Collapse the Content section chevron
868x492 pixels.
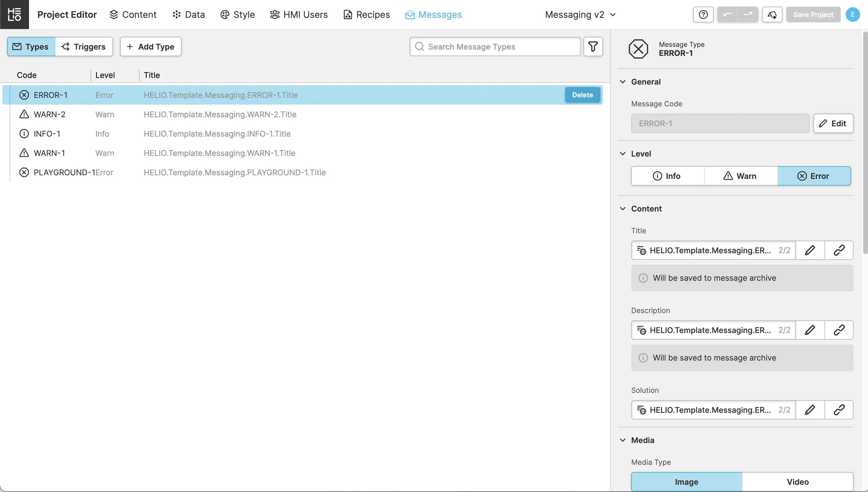tap(623, 209)
